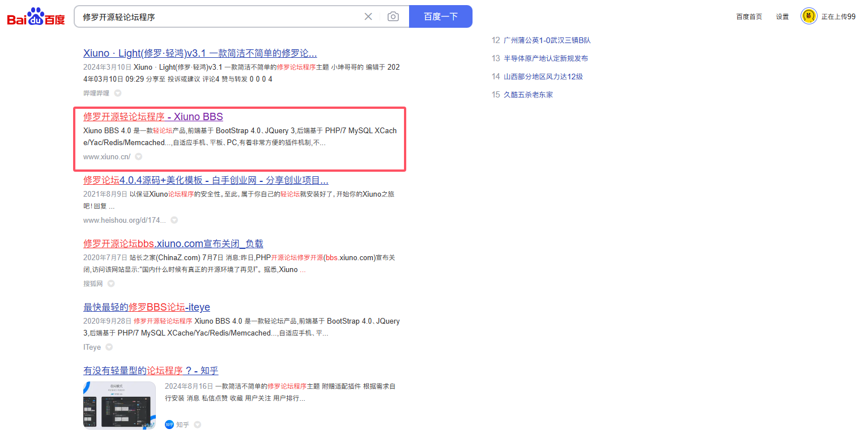Open hot search 久酷五杀老东家
Viewport: 868px width, 437px height.
coord(528,95)
